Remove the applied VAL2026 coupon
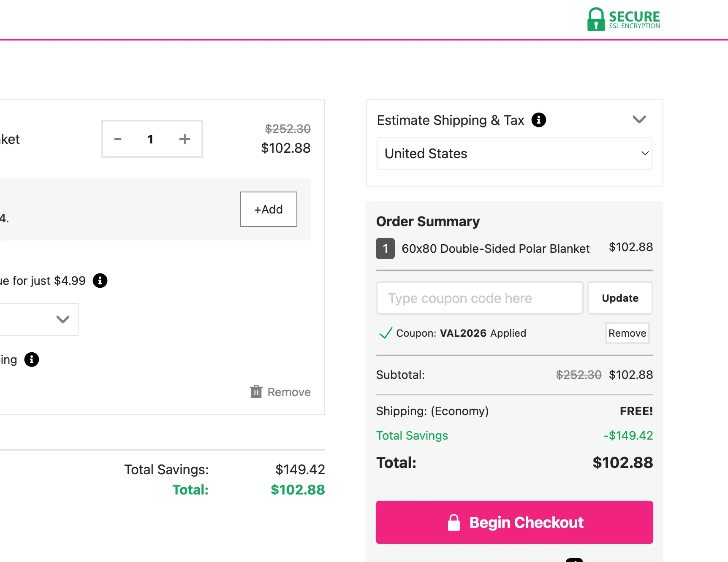Image resolution: width=728 pixels, height=562 pixels. [x=627, y=333]
